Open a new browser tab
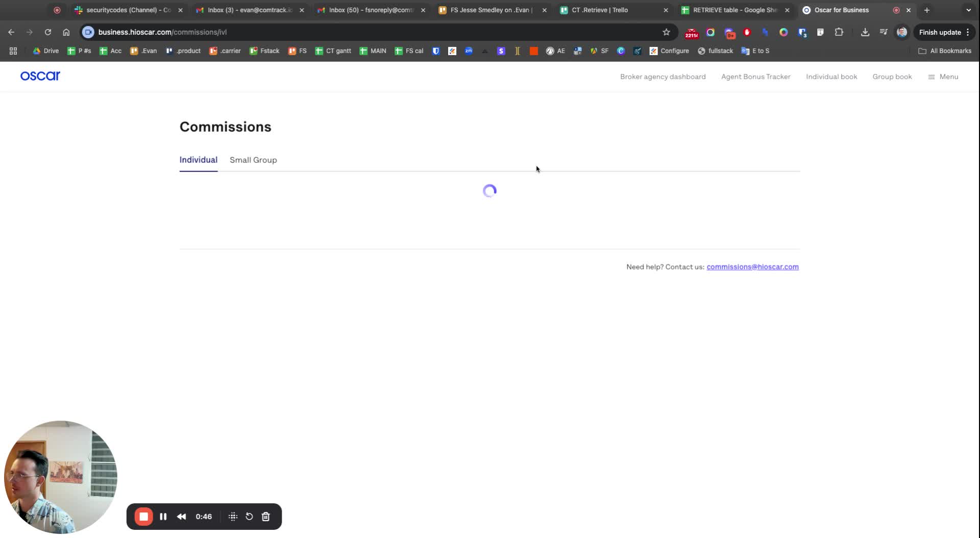The image size is (980, 538). [927, 10]
